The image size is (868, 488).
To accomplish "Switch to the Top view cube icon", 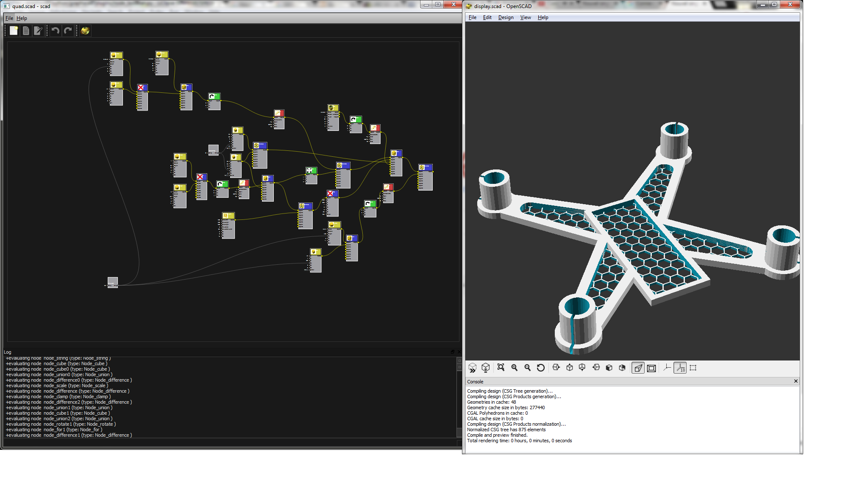I will [570, 368].
